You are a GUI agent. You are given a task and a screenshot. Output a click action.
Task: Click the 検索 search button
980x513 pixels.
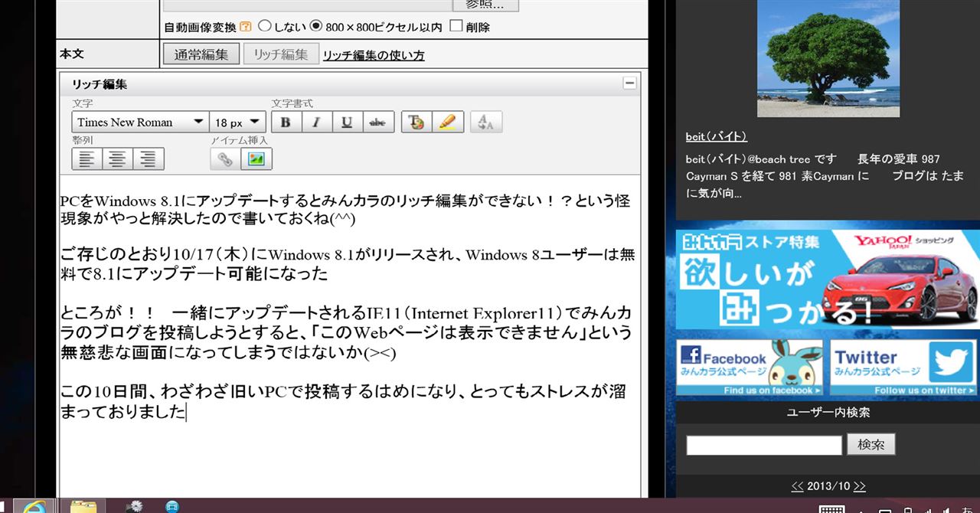point(871,445)
